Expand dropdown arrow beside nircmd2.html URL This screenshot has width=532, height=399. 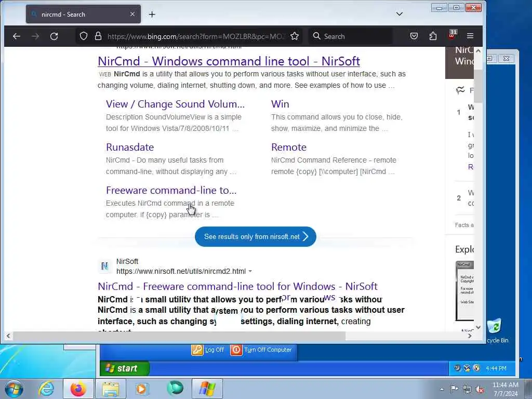[250, 271]
